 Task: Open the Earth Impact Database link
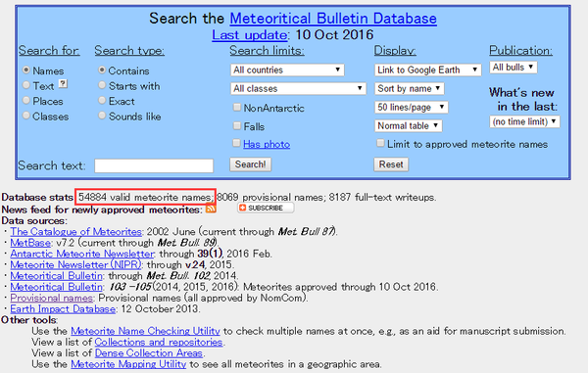[x=63, y=308]
